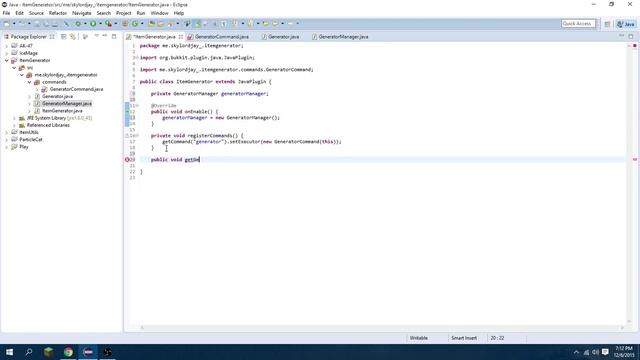Open the Package Explorer View Menu triangle
Screen dimensions: 640x360
pos(97,36)
